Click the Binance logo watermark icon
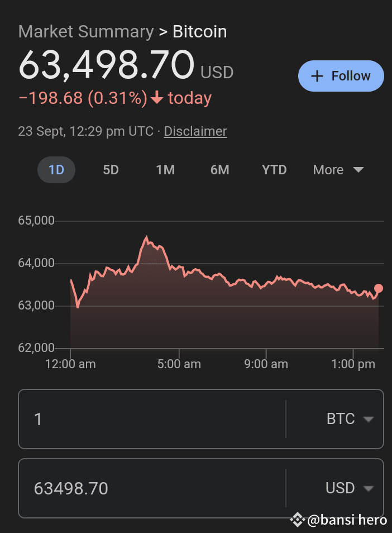392x533 pixels. [x=297, y=520]
